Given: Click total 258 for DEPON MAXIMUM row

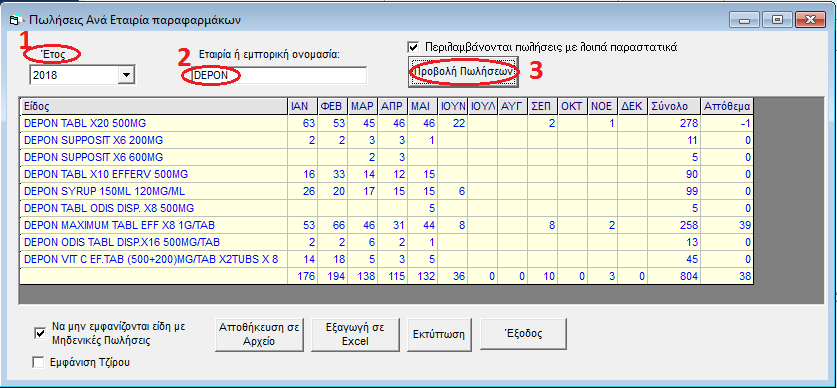Looking at the screenshot, I should (x=674, y=225).
